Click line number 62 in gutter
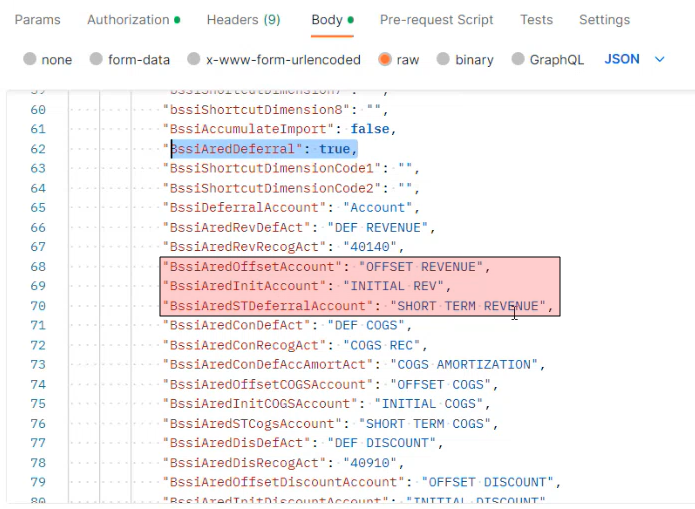The image size is (695, 509). click(x=38, y=149)
